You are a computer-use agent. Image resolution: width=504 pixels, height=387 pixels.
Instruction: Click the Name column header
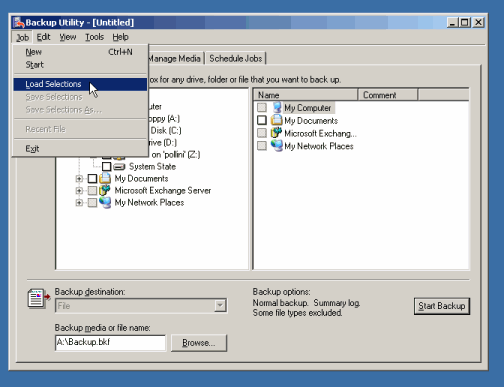tap(306, 95)
